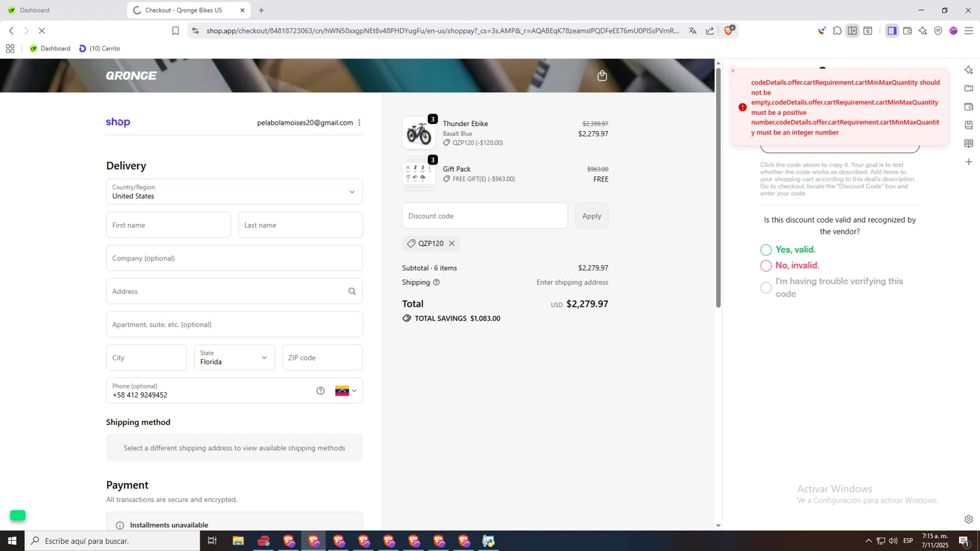Open the shopping bag cart icon
Screen dimensions: 980x551
click(x=602, y=76)
